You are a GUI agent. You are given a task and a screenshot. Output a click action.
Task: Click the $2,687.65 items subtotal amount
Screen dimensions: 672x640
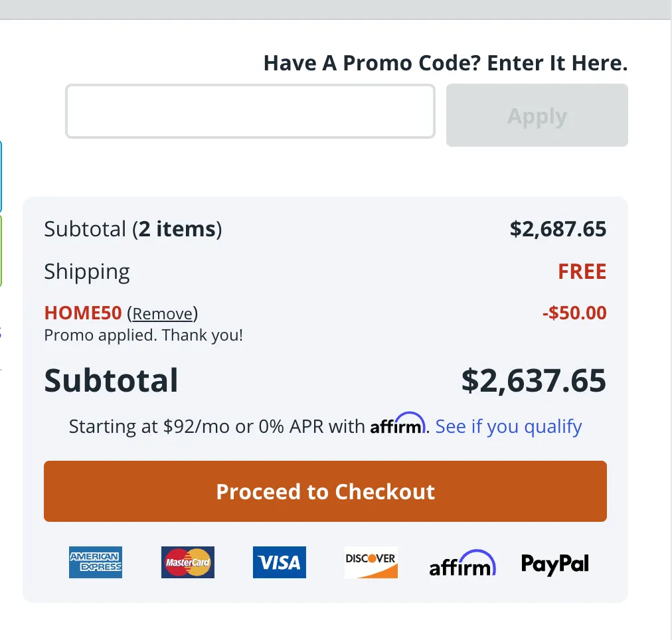pos(558,229)
